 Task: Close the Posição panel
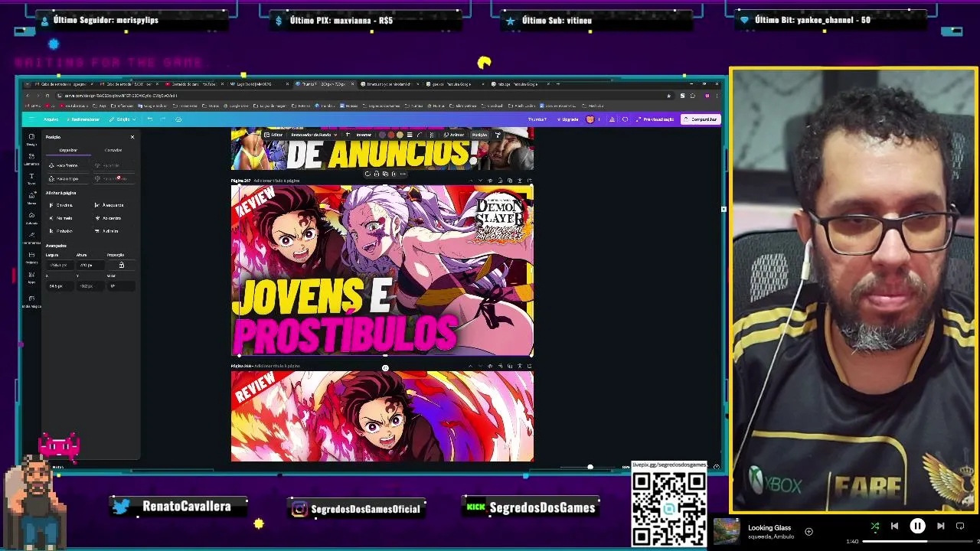(132, 137)
